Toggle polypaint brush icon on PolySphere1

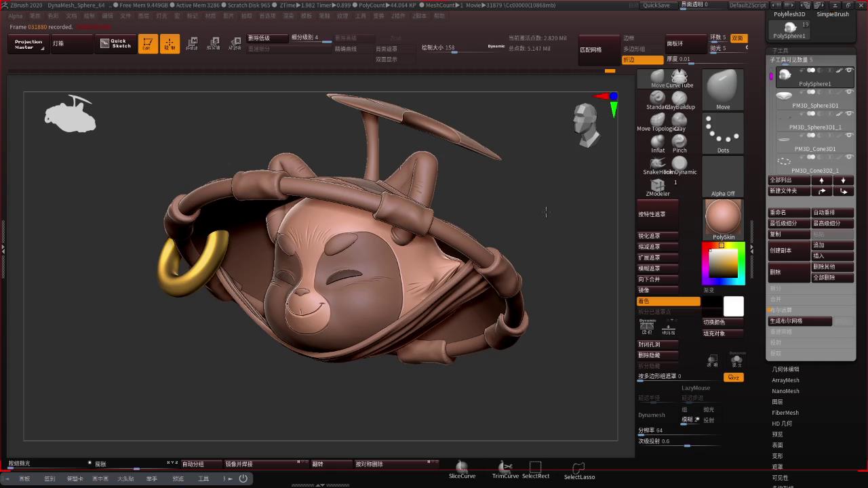(839, 70)
